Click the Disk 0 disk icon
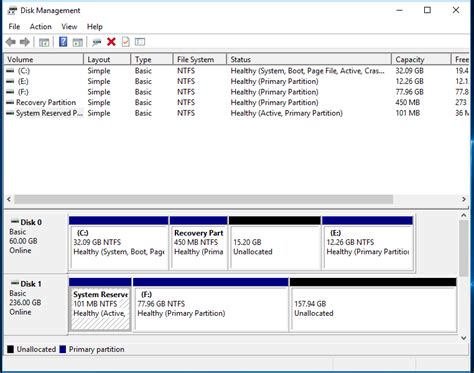Image resolution: width=474 pixels, height=373 pixels. click(15, 222)
